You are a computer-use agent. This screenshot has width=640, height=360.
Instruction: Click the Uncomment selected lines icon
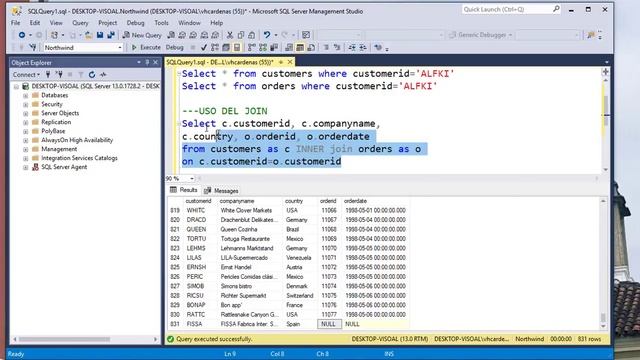pyautogui.click(x=337, y=48)
